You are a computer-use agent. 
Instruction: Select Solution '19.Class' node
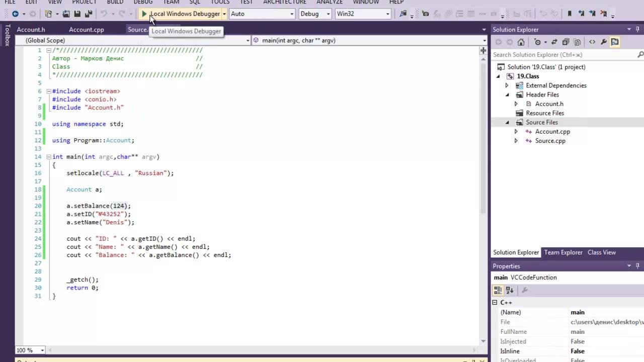546,67
